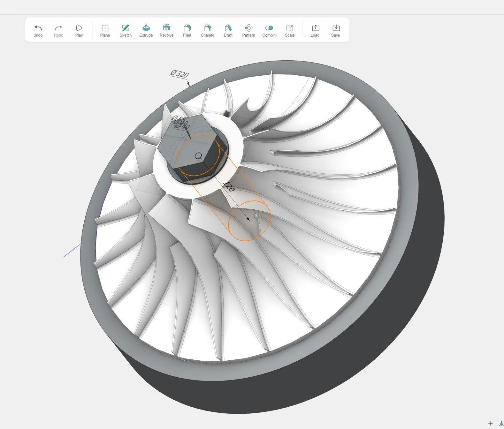Open the Pattern tool
The image size is (504, 429).
tap(248, 31)
